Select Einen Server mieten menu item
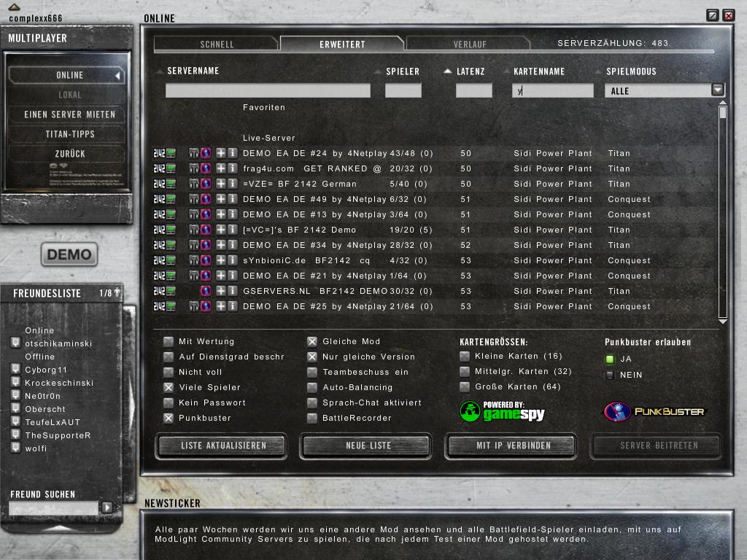This screenshot has height=560, width=747. click(x=69, y=114)
